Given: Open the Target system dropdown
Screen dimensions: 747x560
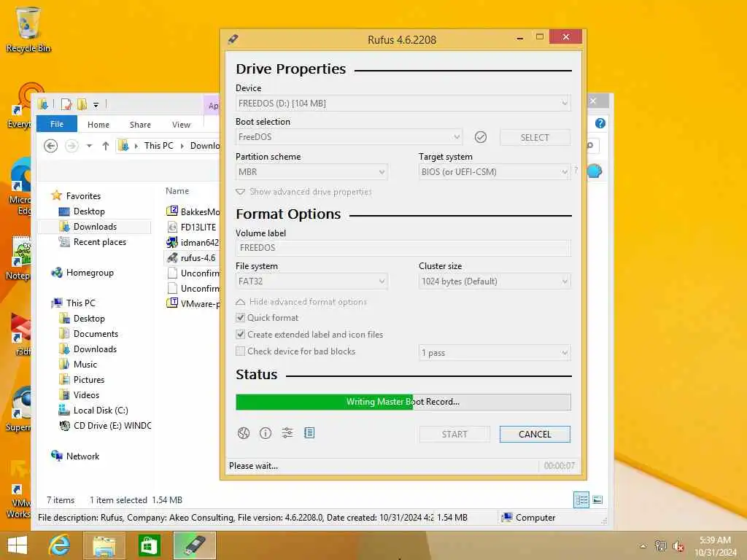Looking at the screenshot, I should (495, 172).
